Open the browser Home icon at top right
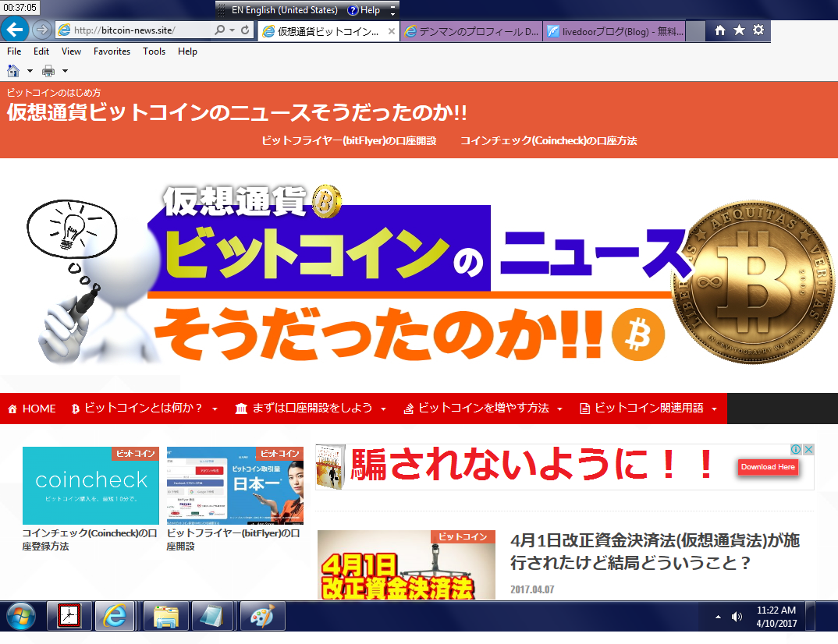The image size is (838, 644). click(x=720, y=30)
